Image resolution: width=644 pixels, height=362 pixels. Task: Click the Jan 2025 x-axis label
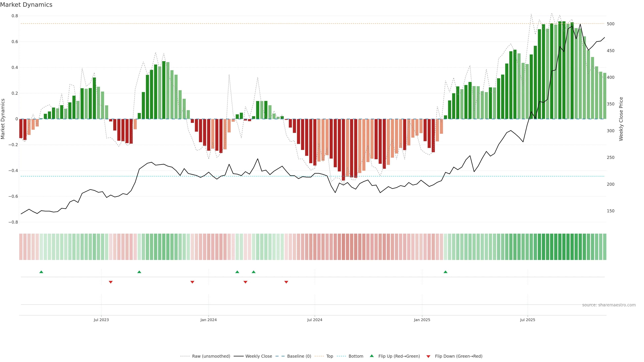point(422,320)
